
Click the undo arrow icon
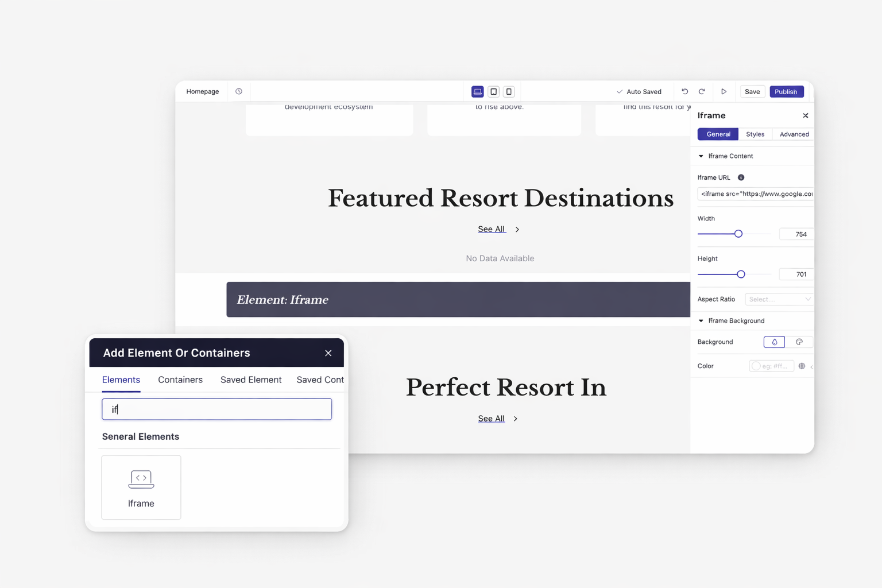[x=684, y=92]
